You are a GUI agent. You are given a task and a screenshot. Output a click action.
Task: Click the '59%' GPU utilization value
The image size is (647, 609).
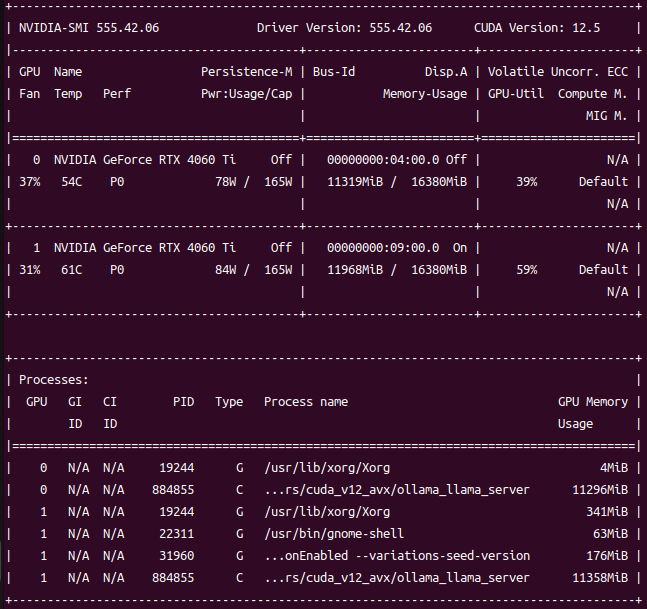pyautogui.click(x=527, y=270)
